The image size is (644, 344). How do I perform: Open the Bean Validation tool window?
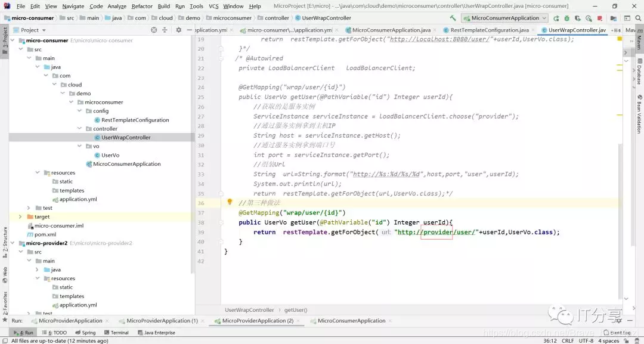(x=639, y=114)
